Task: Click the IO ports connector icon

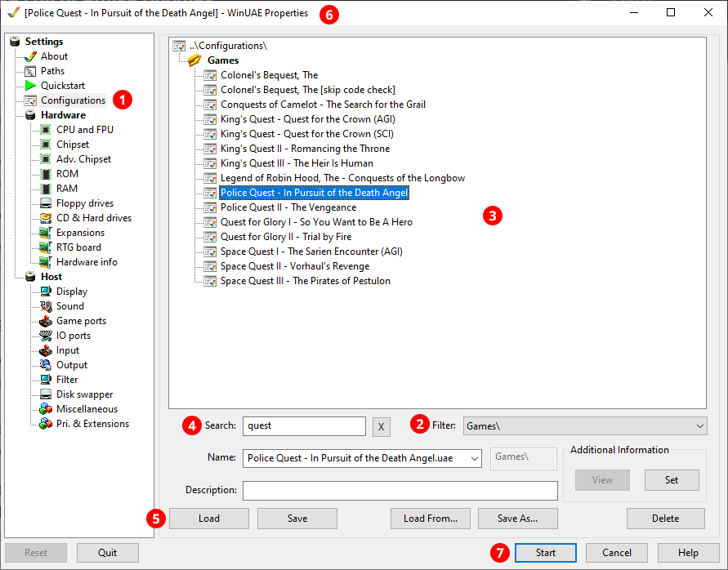Action: click(46, 336)
